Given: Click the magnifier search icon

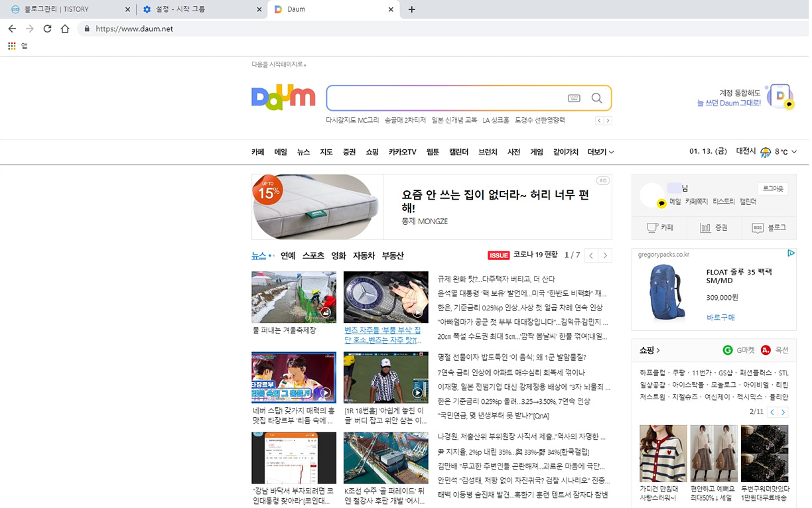Looking at the screenshot, I should pos(597,98).
